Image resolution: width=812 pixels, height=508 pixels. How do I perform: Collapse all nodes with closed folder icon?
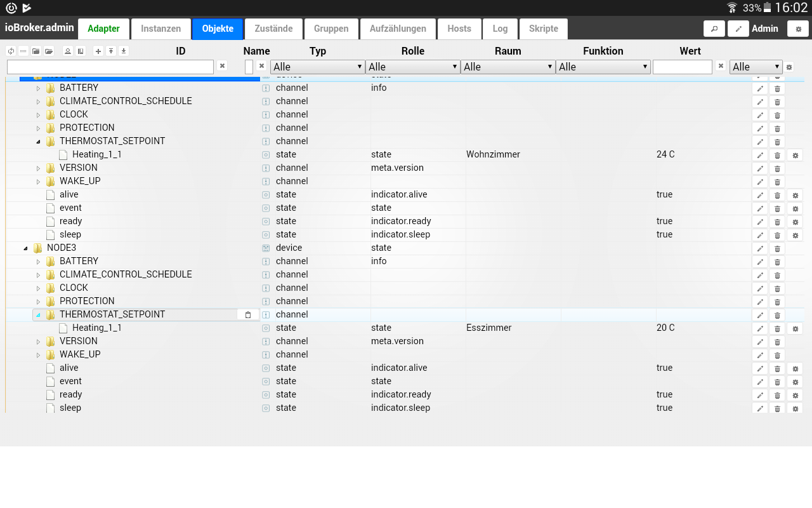36,51
